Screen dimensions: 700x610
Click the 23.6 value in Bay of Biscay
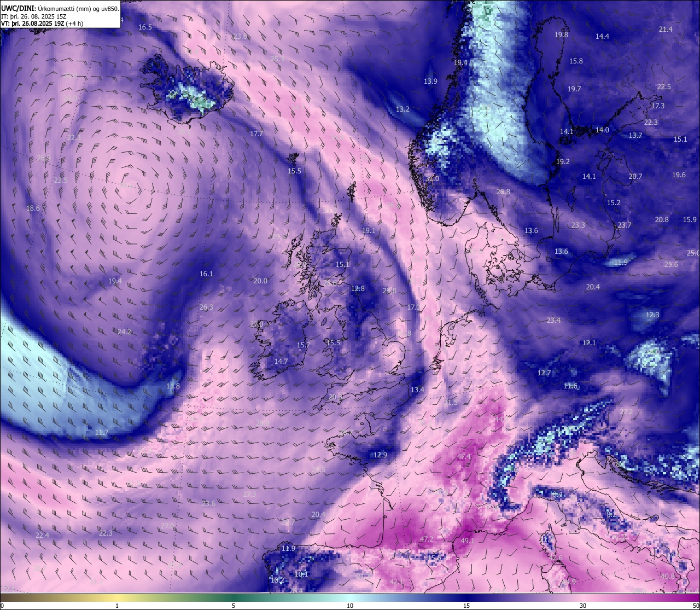pyautogui.click(x=208, y=504)
